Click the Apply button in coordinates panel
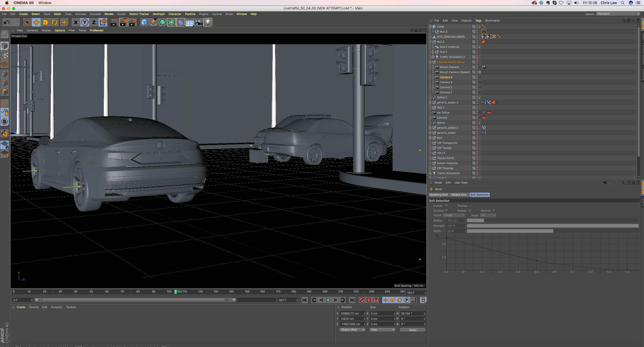 pos(413,330)
